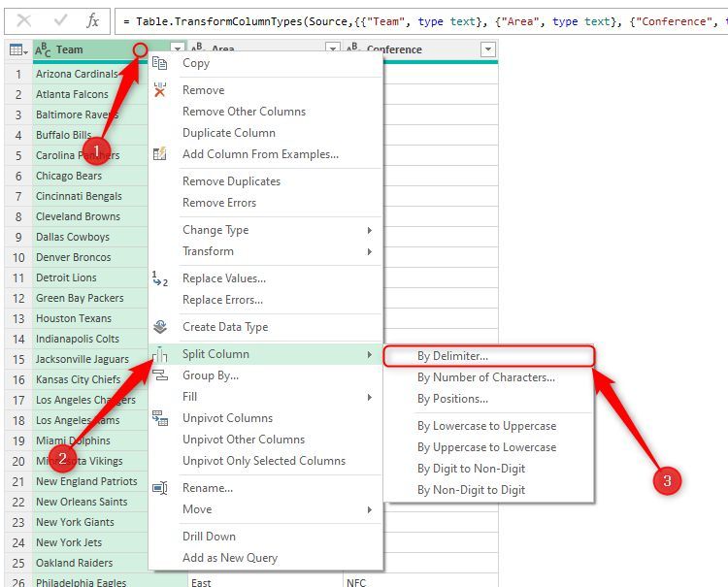Click the ABC data type icon on Team column

(x=44, y=49)
